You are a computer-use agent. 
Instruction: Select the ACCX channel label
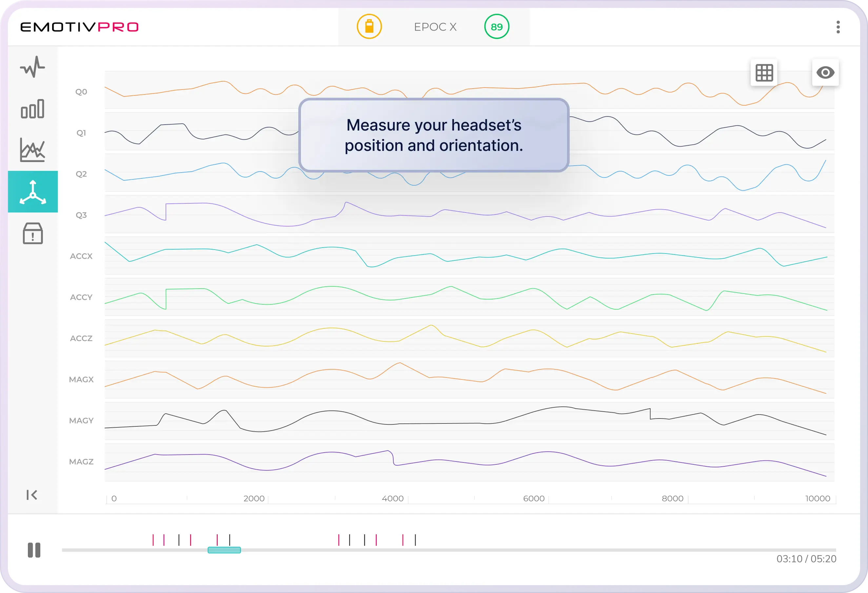tap(81, 256)
